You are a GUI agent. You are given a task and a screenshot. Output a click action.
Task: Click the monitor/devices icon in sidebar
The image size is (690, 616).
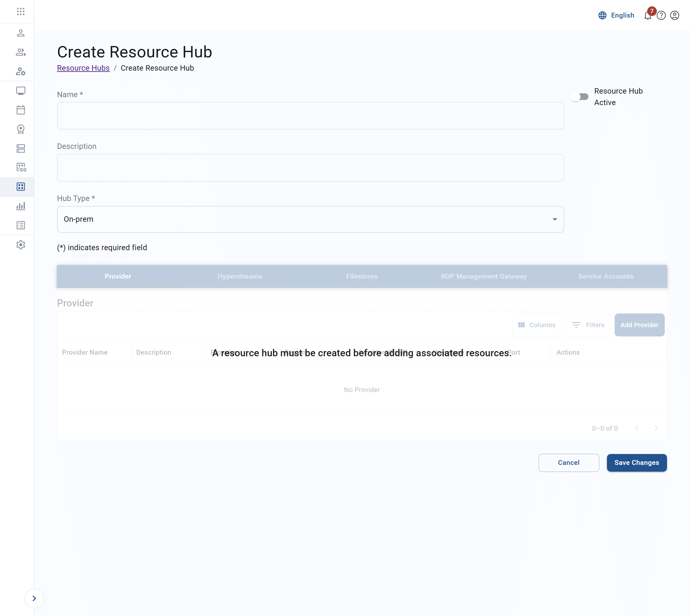[x=21, y=91]
